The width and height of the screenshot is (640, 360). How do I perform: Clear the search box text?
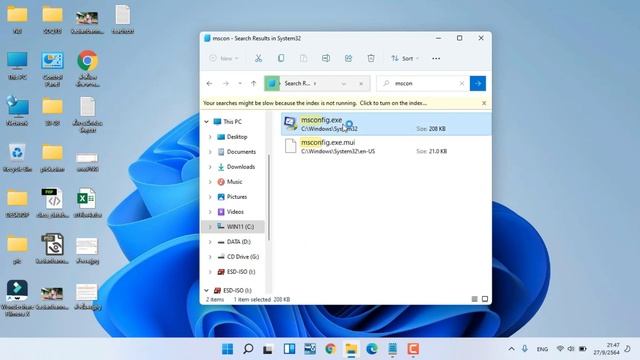[x=462, y=83]
